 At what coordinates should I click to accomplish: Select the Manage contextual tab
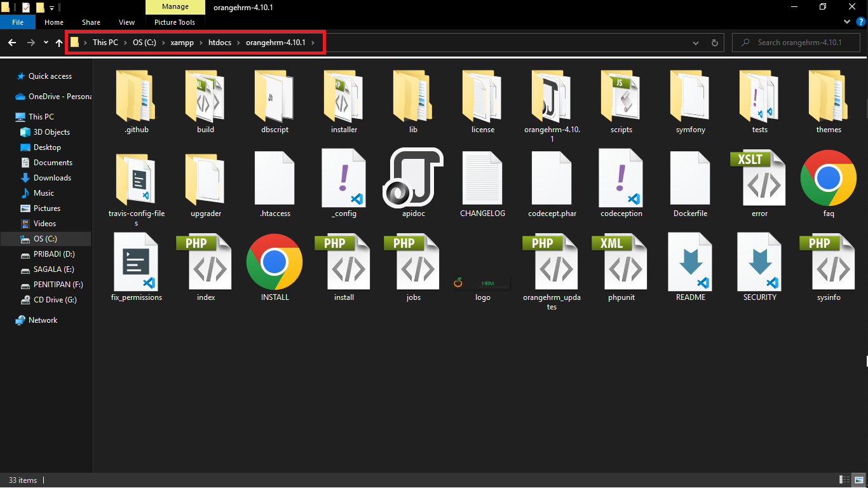coord(175,7)
